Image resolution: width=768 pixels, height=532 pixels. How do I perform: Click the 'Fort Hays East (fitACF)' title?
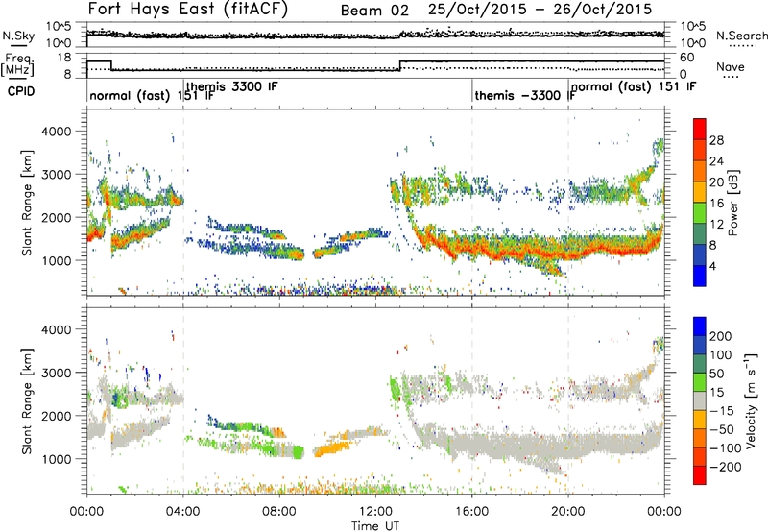pos(188,9)
